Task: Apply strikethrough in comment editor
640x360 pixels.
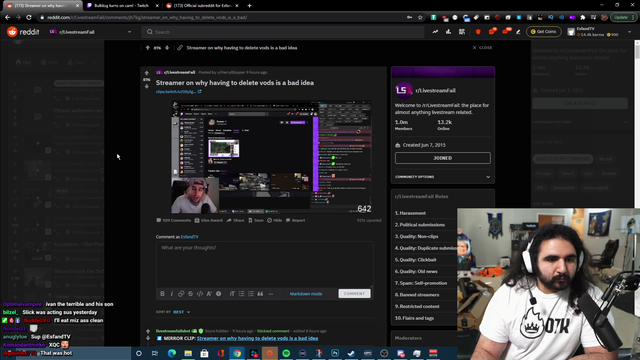Action: 191,294
